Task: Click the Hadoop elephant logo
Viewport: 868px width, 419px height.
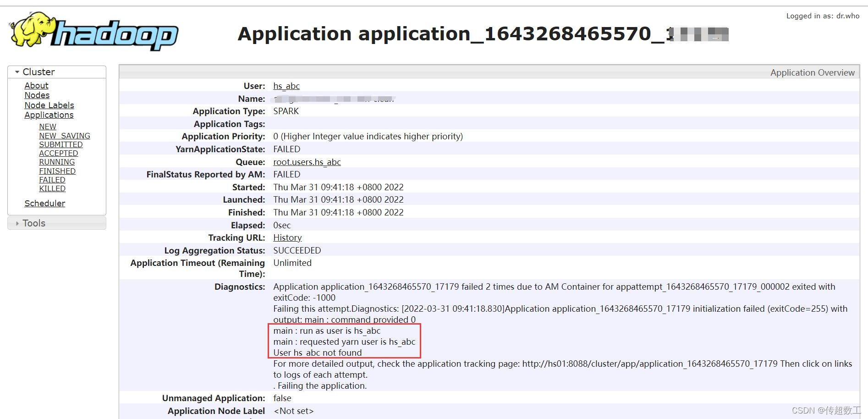Action: pos(94,31)
